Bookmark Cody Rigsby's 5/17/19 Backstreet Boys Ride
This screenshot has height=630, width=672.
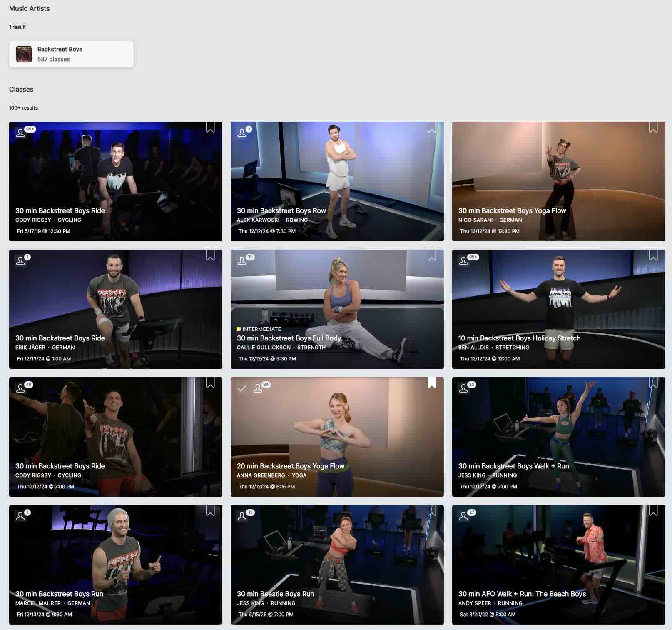[210, 127]
